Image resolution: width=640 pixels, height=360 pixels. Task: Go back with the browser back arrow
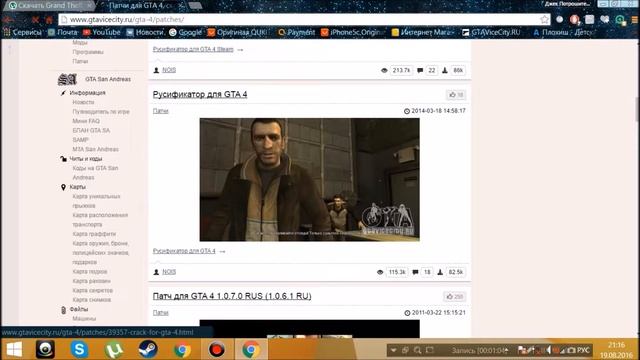pos(9,20)
